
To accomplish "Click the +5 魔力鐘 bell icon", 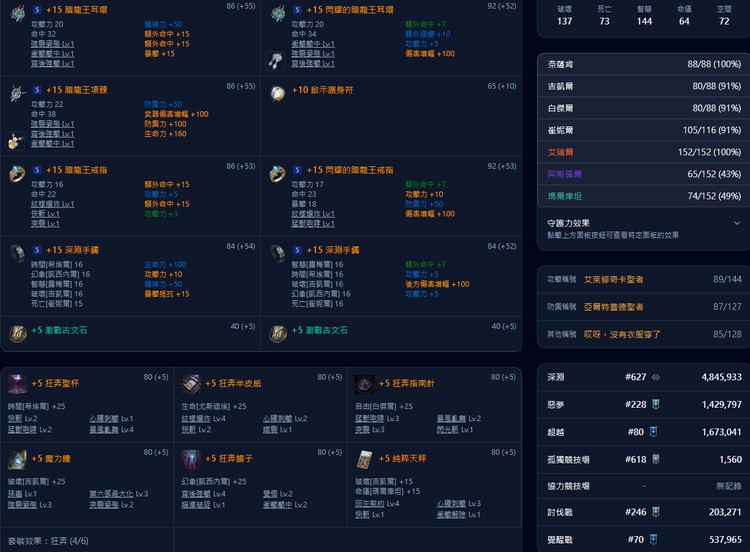I will point(17,459).
